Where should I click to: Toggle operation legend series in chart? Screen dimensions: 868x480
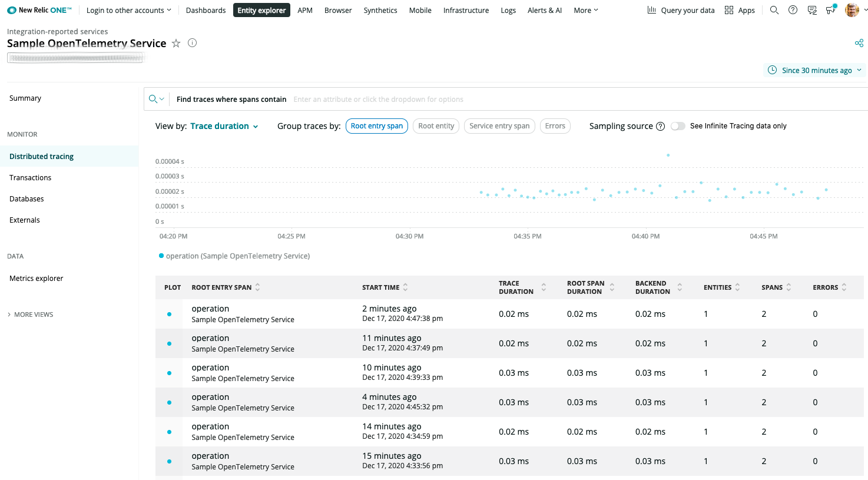point(234,256)
